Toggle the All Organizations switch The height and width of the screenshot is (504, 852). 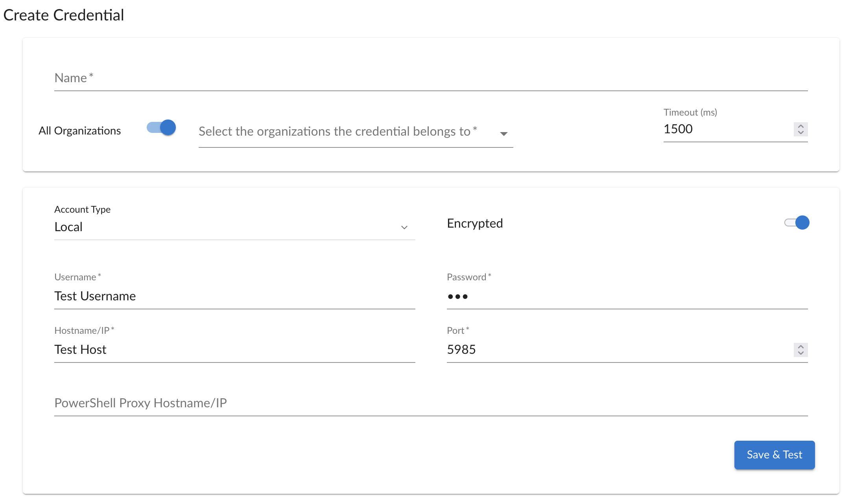coord(161,128)
